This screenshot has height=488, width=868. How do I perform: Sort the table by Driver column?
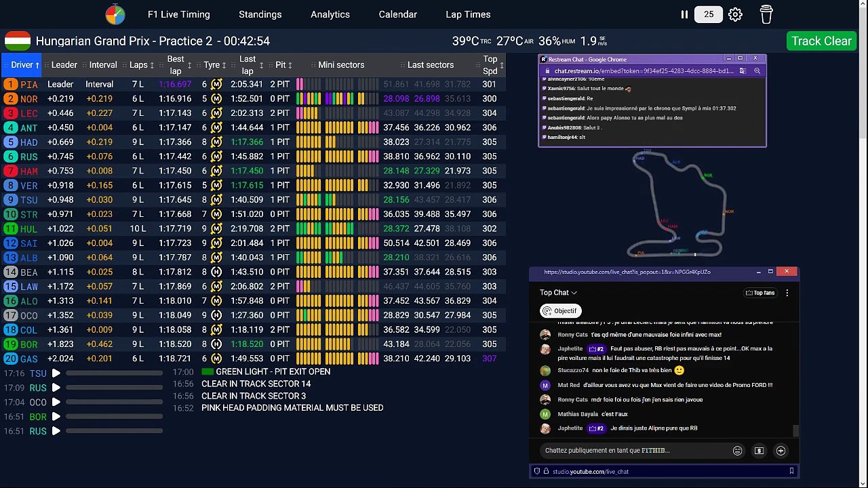click(x=22, y=65)
